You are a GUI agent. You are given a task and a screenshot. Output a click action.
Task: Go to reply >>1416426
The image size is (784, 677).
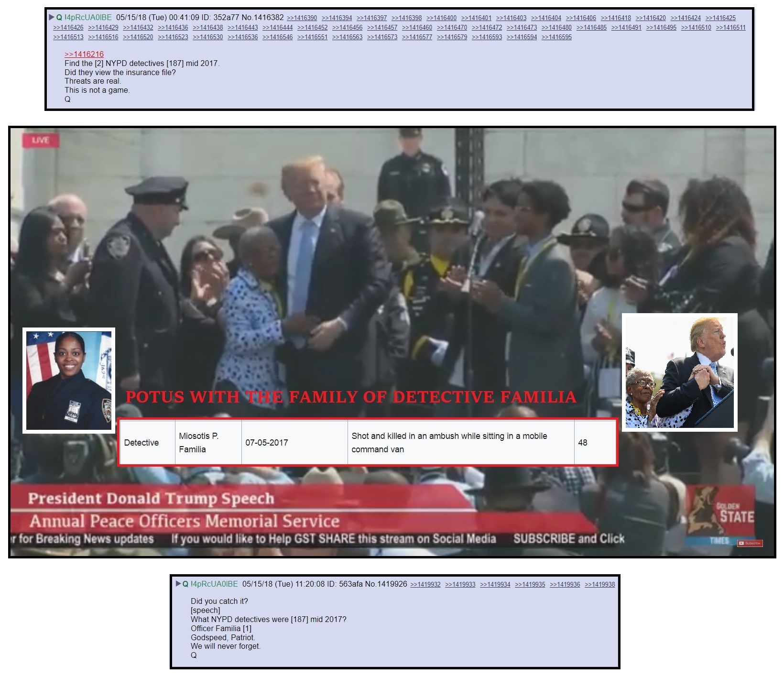(68, 28)
